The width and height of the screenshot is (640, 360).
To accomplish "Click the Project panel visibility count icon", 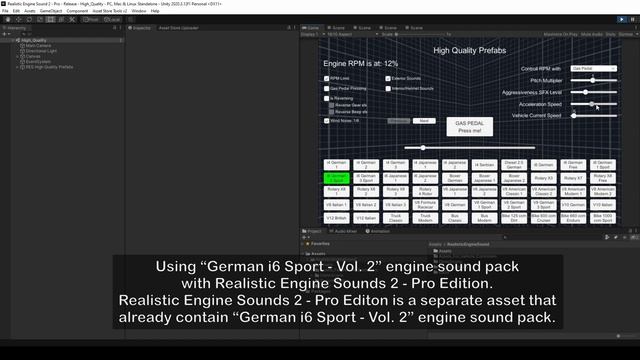I will point(634,237).
